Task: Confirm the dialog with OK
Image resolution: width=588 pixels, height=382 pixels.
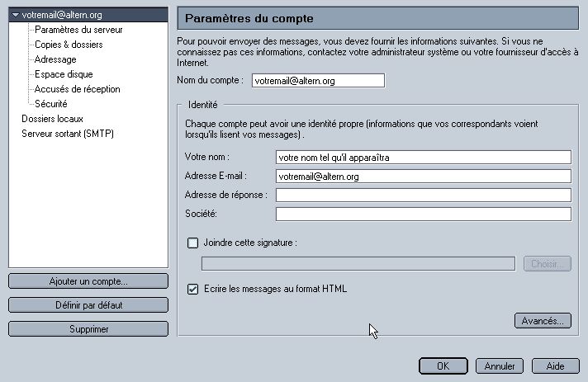Action: (x=443, y=365)
